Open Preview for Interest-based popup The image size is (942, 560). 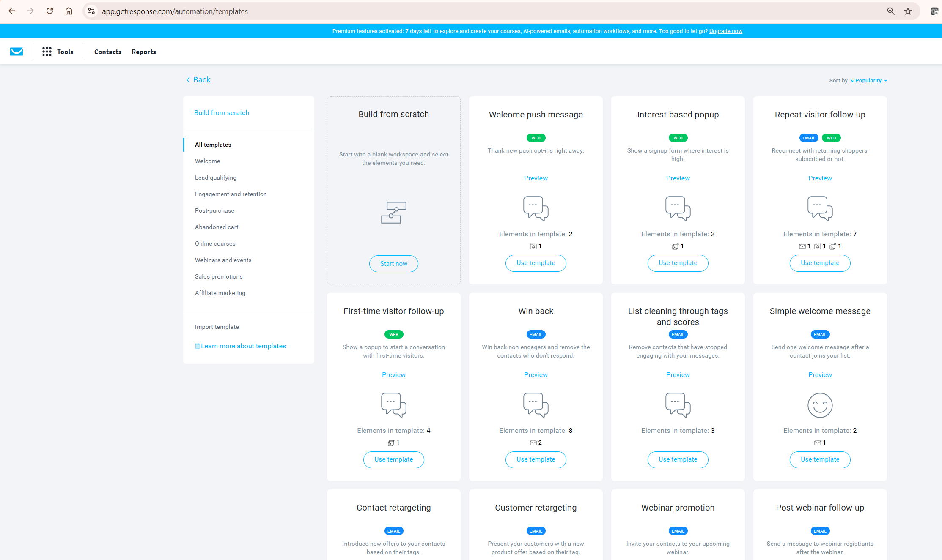click(678, 178)
